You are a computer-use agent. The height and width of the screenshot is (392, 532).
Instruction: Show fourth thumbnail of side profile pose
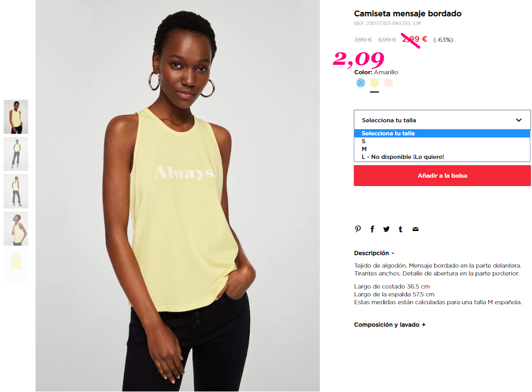tap(16, 229)
